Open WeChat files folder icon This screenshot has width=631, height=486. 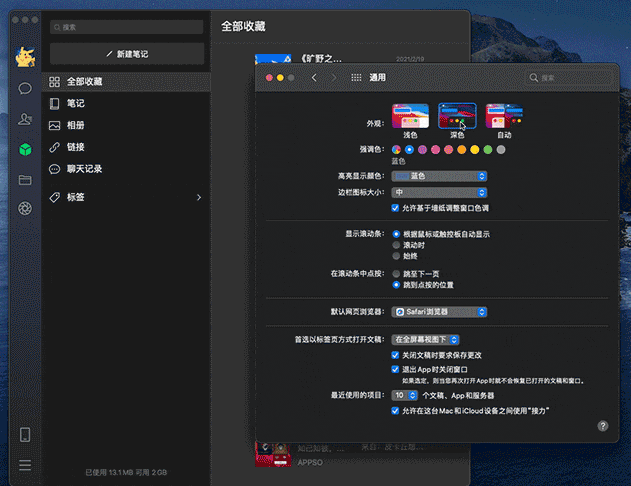click(25, 180)
